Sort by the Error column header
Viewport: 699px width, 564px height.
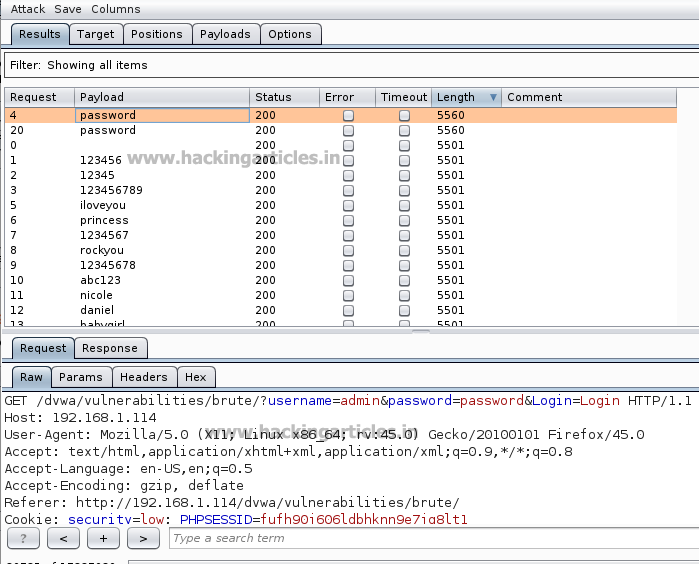coord(347,97)
